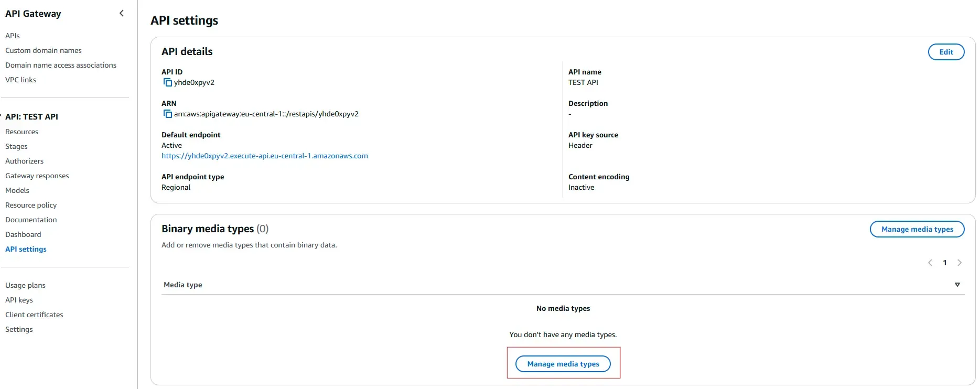This screenshot has height=389, width=980.
Task: Edit the API details
Action: click(x=946, y=52)
